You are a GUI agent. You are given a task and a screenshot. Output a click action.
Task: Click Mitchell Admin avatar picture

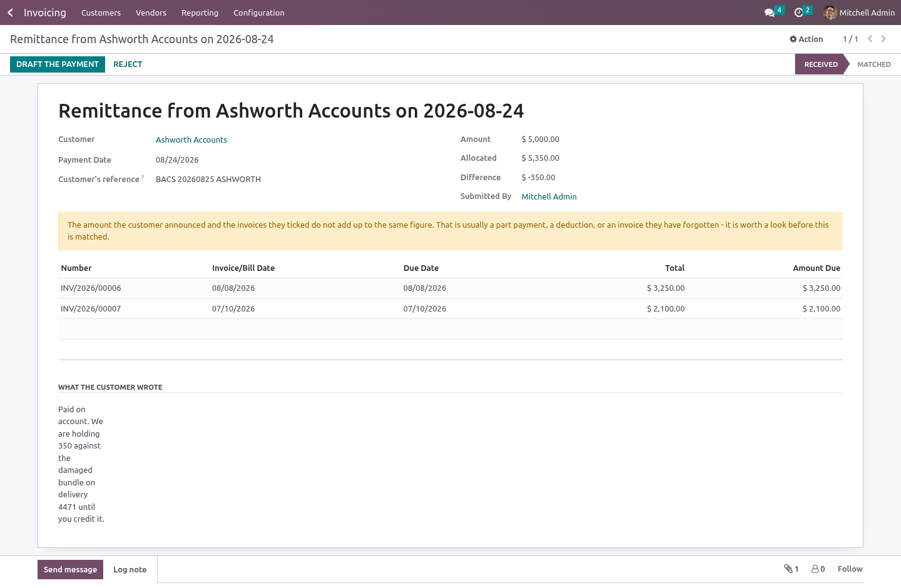(830, 13)
